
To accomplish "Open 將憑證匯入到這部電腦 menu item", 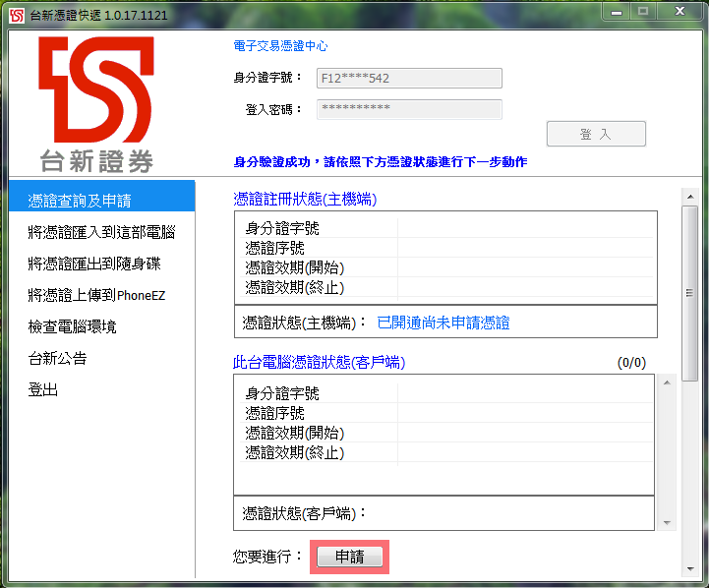I will point(101,232).
